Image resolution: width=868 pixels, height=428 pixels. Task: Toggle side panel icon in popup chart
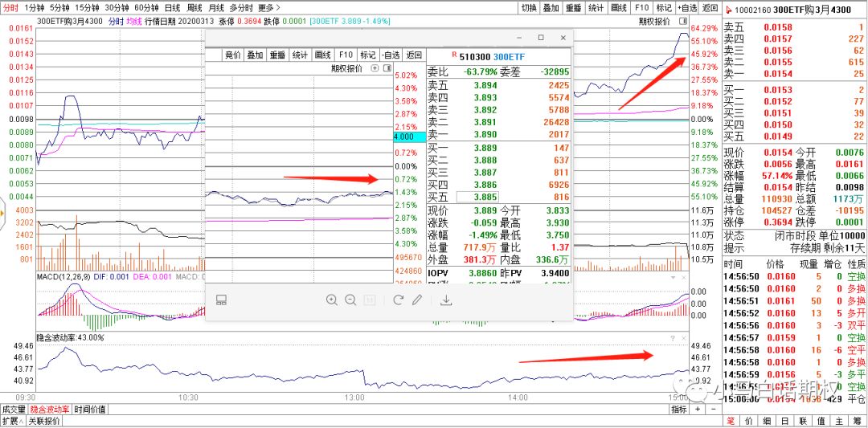[x=387, y=68]
